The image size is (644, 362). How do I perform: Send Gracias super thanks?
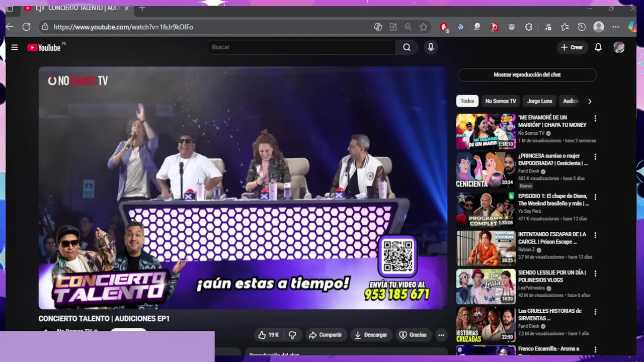tap(413, 335)
